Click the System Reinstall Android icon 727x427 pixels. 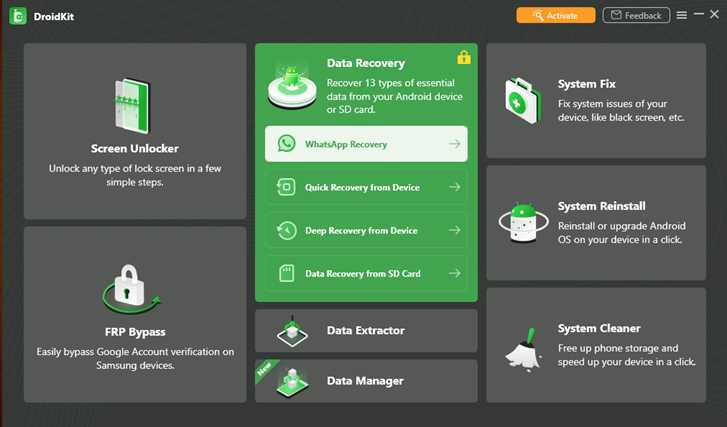pos(523,223)
